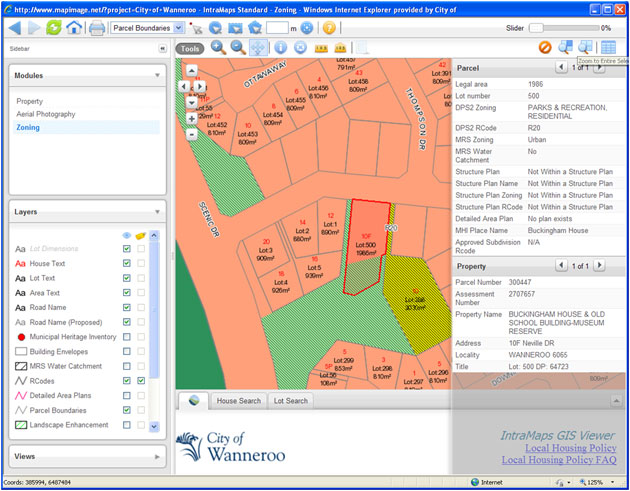The height and width of the screenshot is (491, 630).
Task: Click the map minus zoom button
Action: [x=192, y=134]
